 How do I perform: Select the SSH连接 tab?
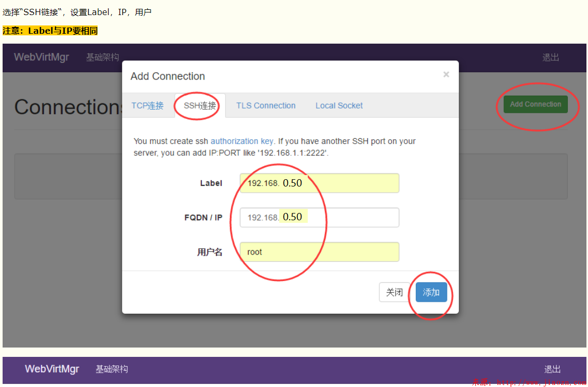200,105
